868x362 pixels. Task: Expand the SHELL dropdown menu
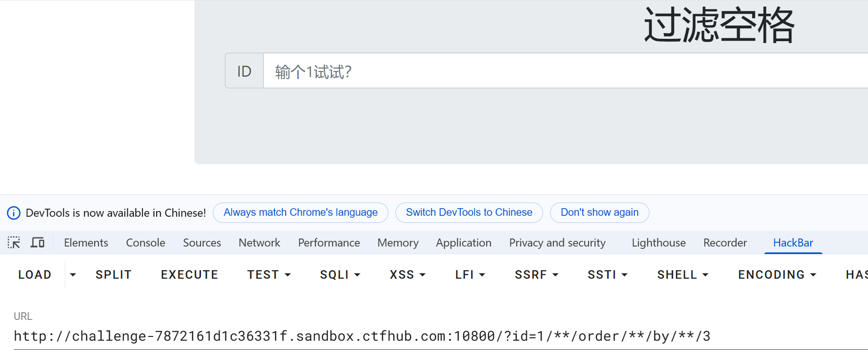[683, 274]
